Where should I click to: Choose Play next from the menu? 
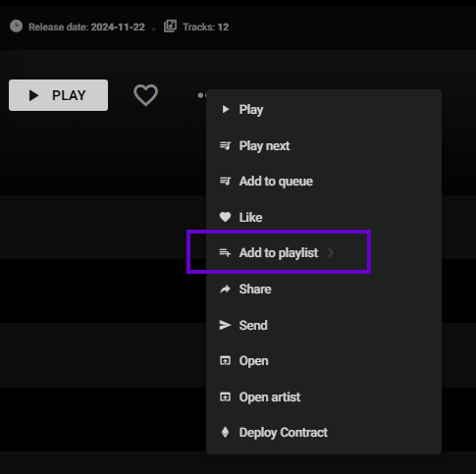coord(324,145)
